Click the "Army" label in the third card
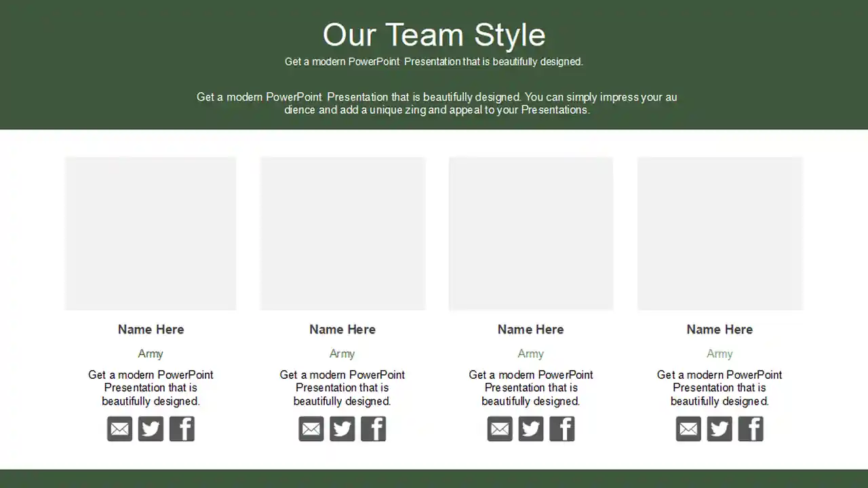This screenshot has width=868, height=488. [531, 354]
